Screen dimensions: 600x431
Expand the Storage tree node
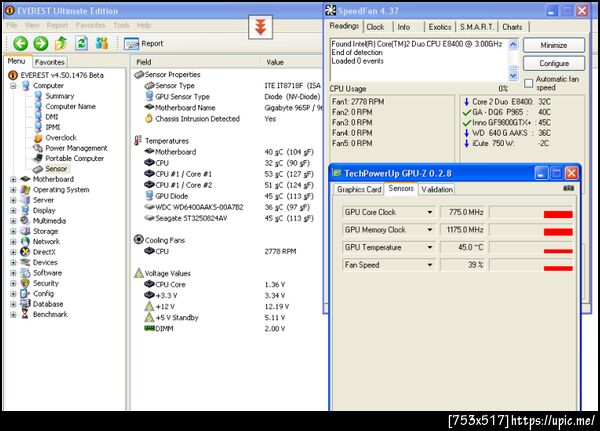click(x=13, y=231)
